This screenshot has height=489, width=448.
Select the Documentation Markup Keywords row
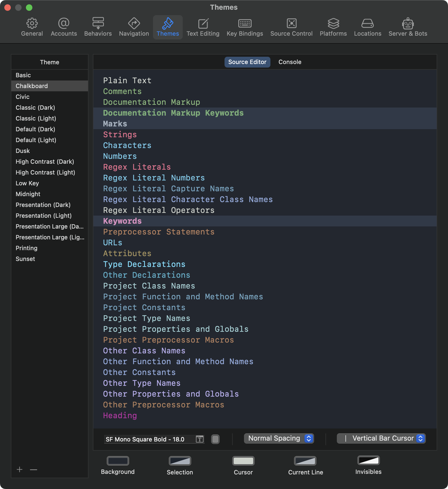[x=265, y=113]
